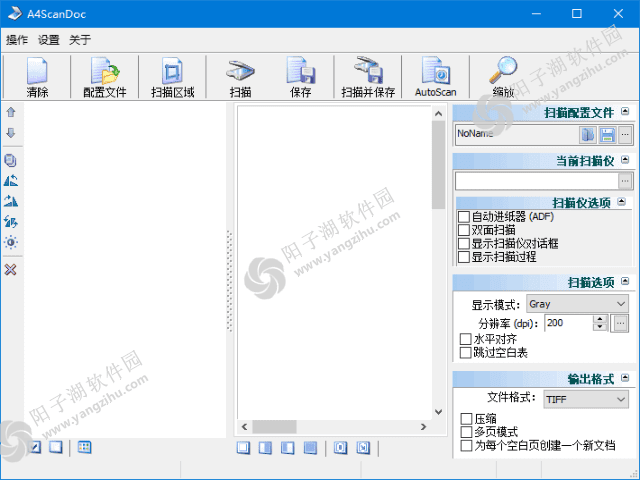Choose 扫描并保存 scan and save

tap(368, 77)
